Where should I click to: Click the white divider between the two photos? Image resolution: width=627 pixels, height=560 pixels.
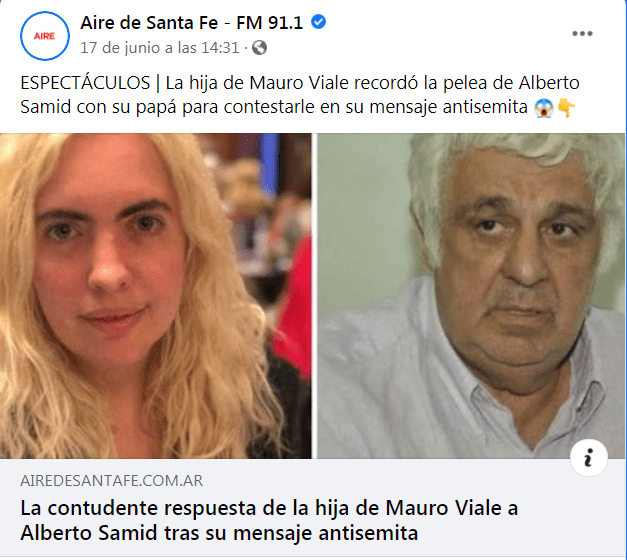[x=314, y=296]
